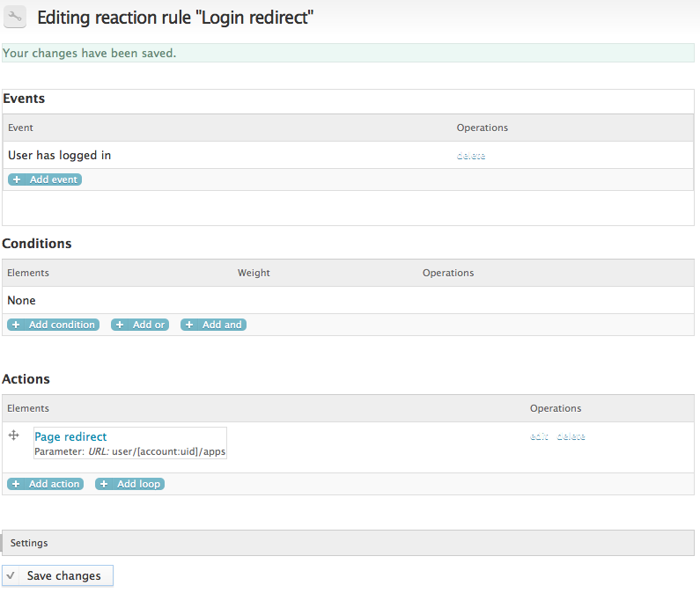
Task: Click the Operations header in Actions table
Action: [556, 408]
